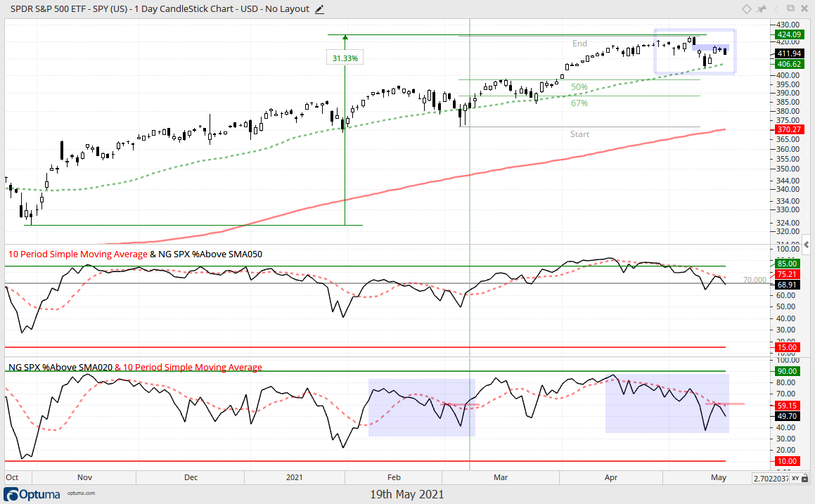The image size is (815, 504).
Task: Click the '50%' retracement level label
Action: [x=579, y=87]
